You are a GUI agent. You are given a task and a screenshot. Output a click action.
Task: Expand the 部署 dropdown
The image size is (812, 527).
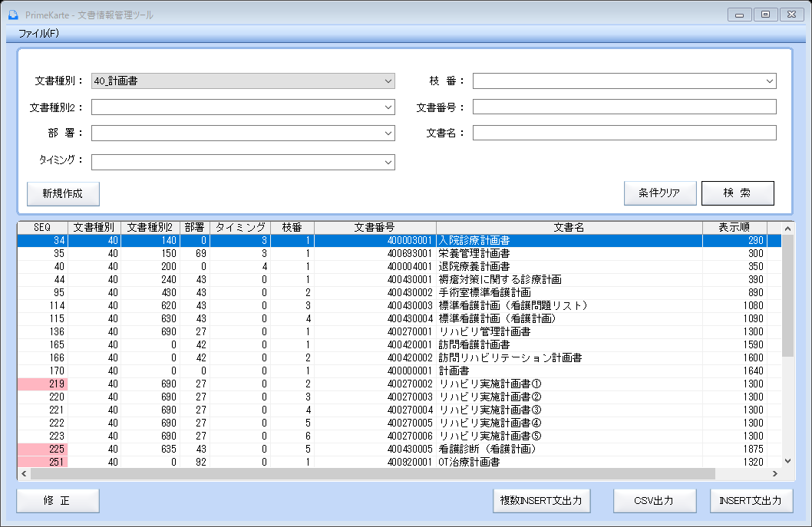tap(243, 133)
